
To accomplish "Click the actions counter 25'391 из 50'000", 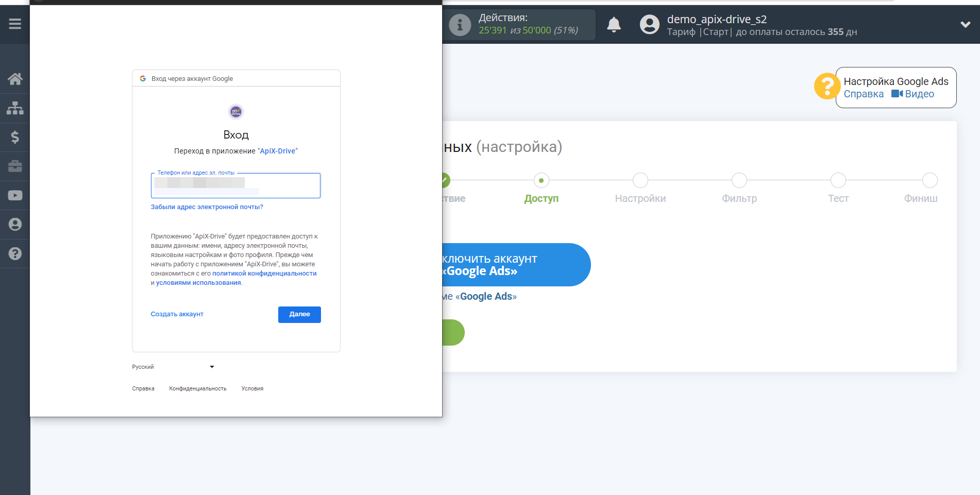I will 529,30.
